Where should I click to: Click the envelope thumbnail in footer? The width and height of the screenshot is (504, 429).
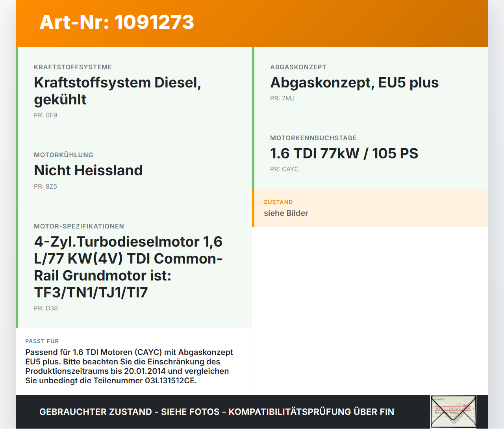pos(453,412)
